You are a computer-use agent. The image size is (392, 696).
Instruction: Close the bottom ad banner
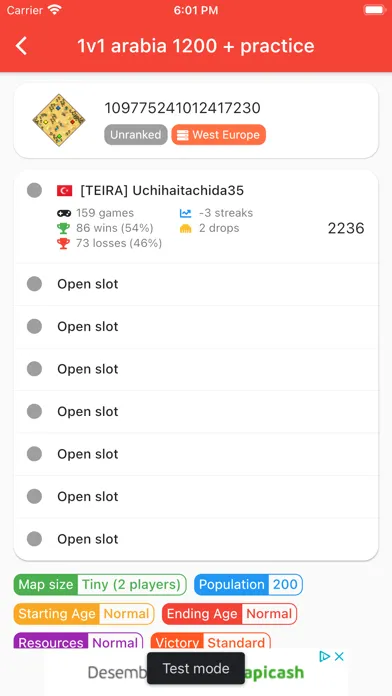[339, 656]
